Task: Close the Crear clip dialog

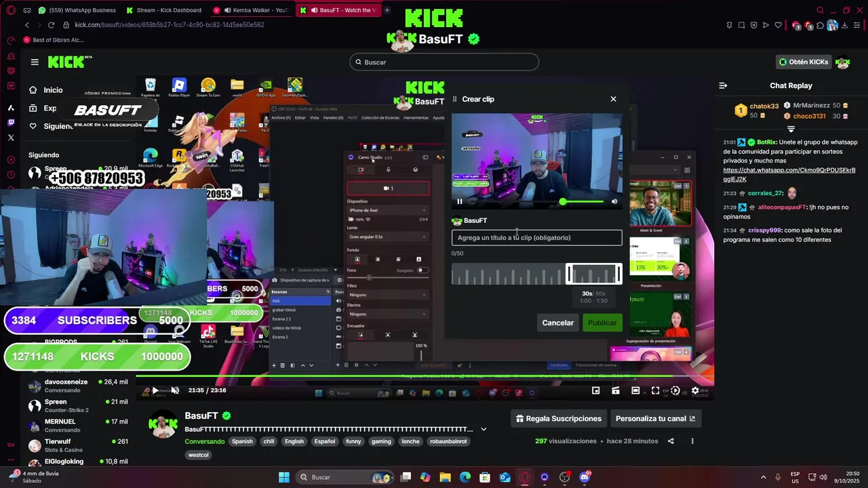Action: point(613,99)
